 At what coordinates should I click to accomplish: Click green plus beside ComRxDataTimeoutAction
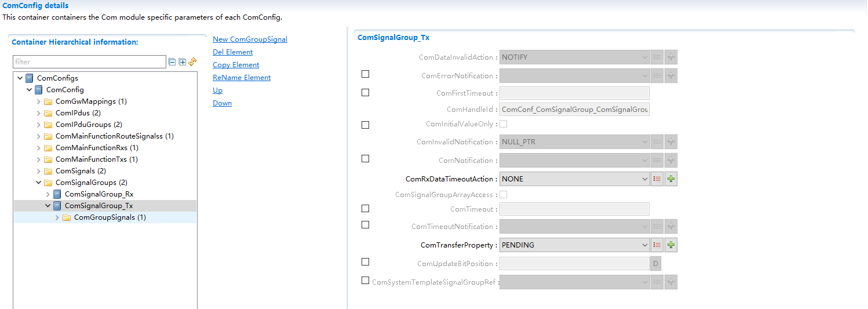[671, 179]
